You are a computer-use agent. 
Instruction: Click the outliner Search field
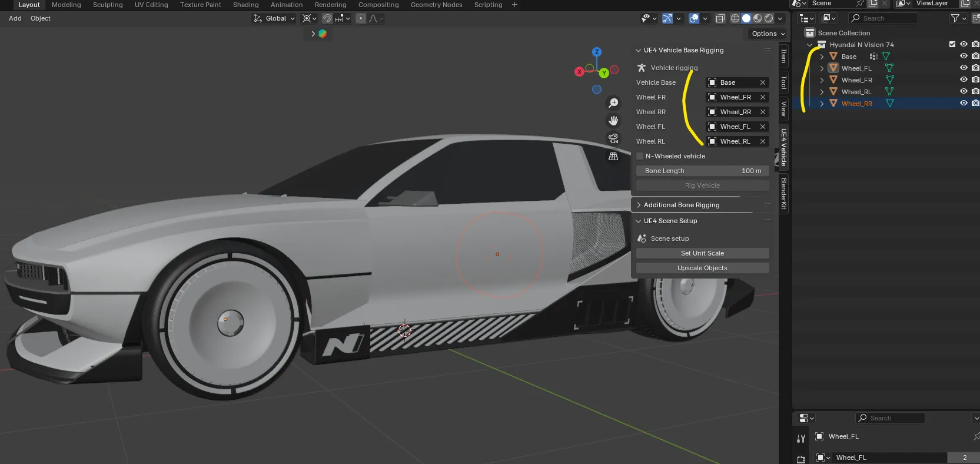tap(883, 18)
